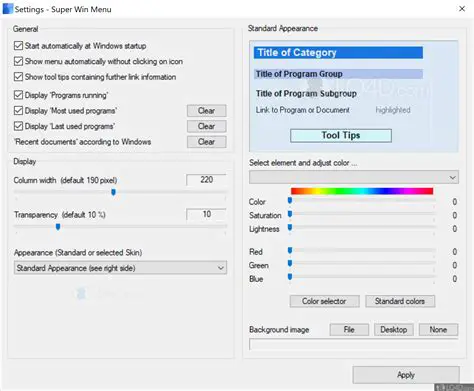Open the Select element and adjust color dropdown
Viewport: 474px width, 391px height.
coord(354,177)
